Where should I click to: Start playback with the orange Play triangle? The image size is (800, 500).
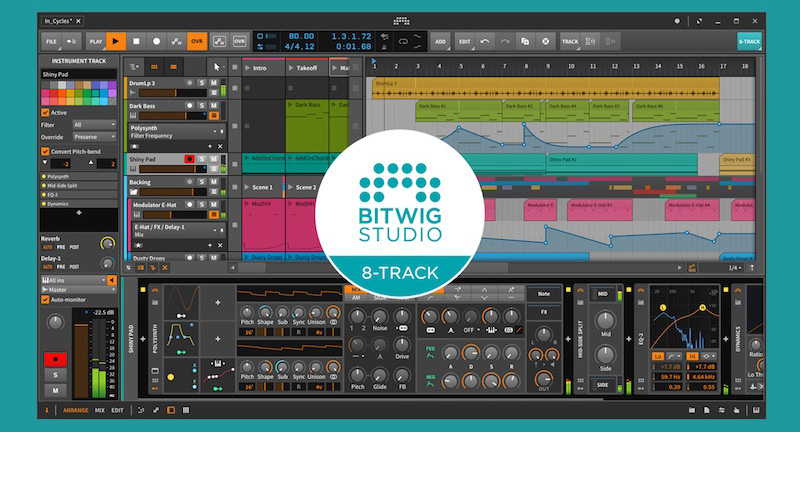click(116, 41)
